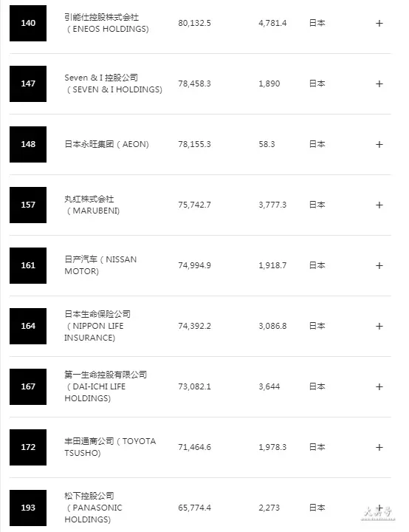Viewport: 409px width, 532px height.
Task: Expand Dai-ichi Life Holdings row plus icon
Action: 379,386
